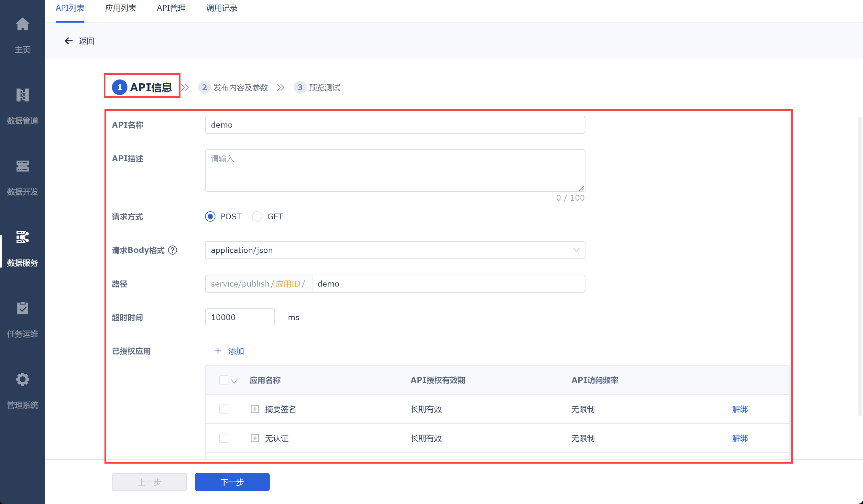Switch to the 应用列表 tab

coord(121,8)
